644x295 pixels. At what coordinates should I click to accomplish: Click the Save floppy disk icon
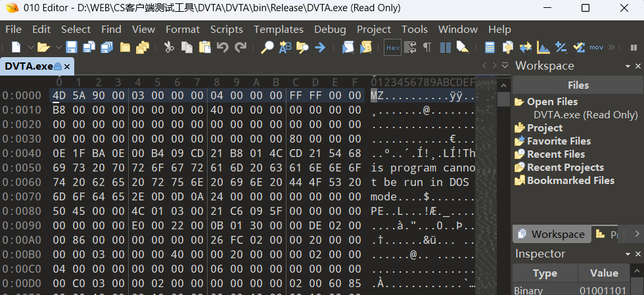(x=72, y=47)
